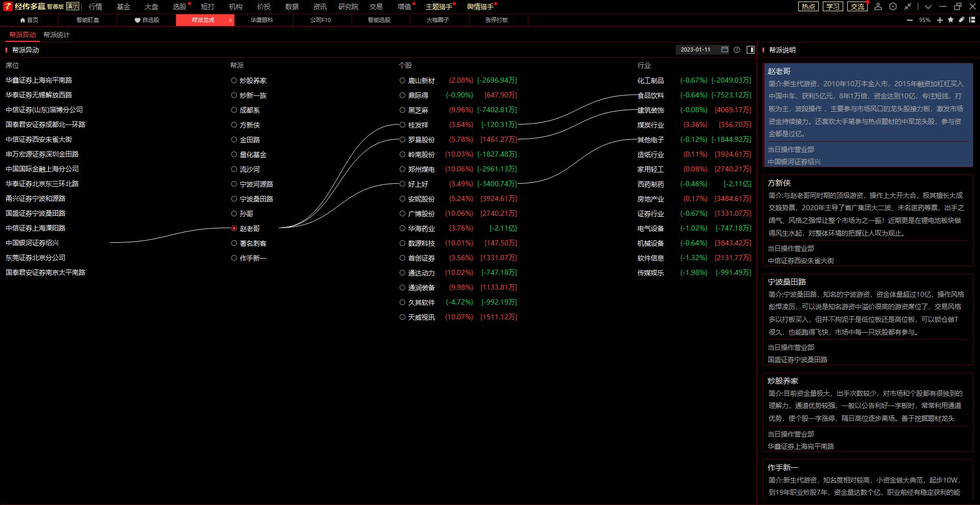
Task: Click the 热点 button
Action: point(808,7)
